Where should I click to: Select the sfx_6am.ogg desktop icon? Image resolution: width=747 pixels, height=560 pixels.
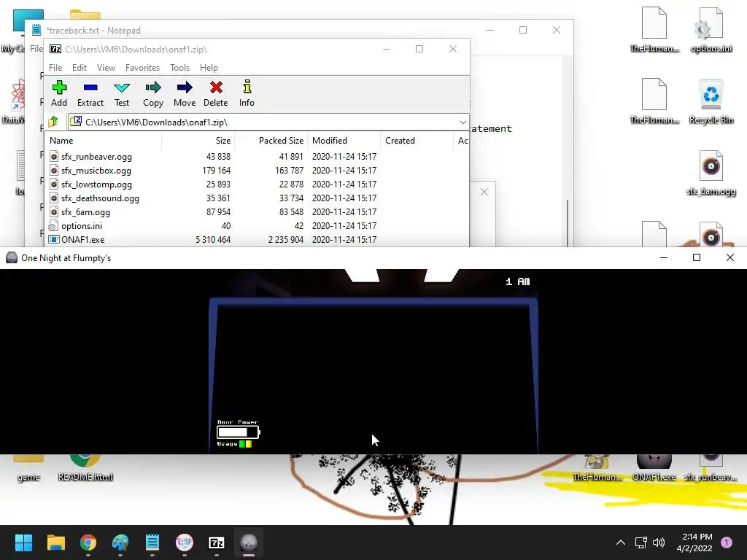[x=711, y=174]
